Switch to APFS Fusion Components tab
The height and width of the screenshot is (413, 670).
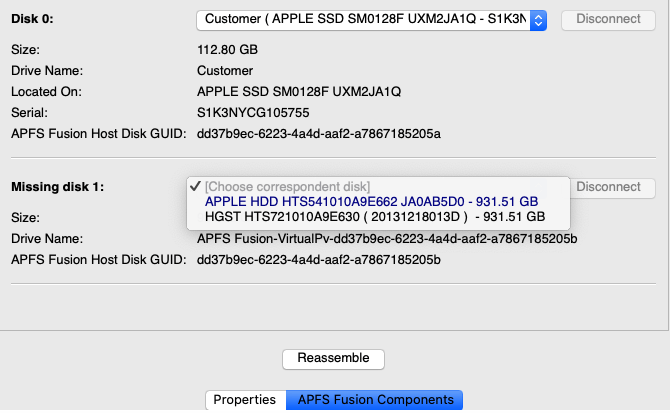click(x=375, y=400)
